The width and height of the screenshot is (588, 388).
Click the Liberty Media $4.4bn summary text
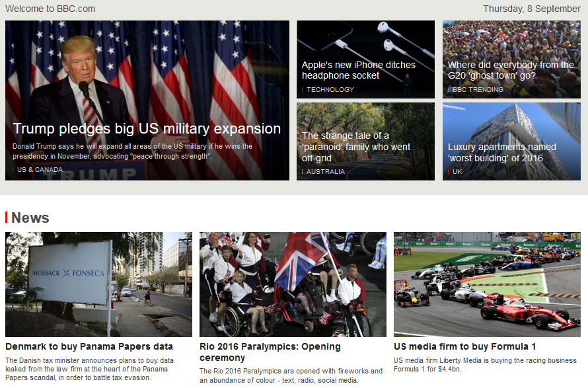[x=485, y=364]
